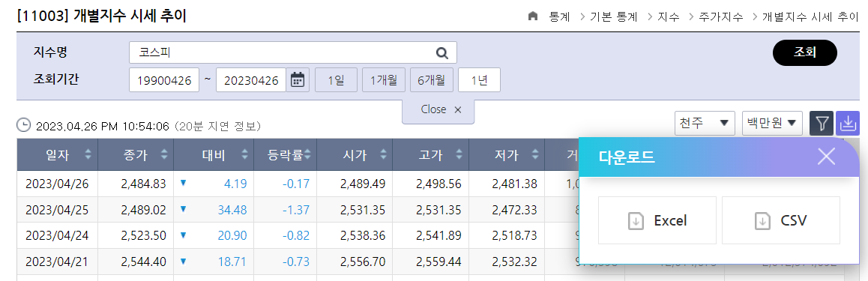Select the 1일 period button
Image resolution: width=868 pixels, height=281 pixels.
[336, 79]
